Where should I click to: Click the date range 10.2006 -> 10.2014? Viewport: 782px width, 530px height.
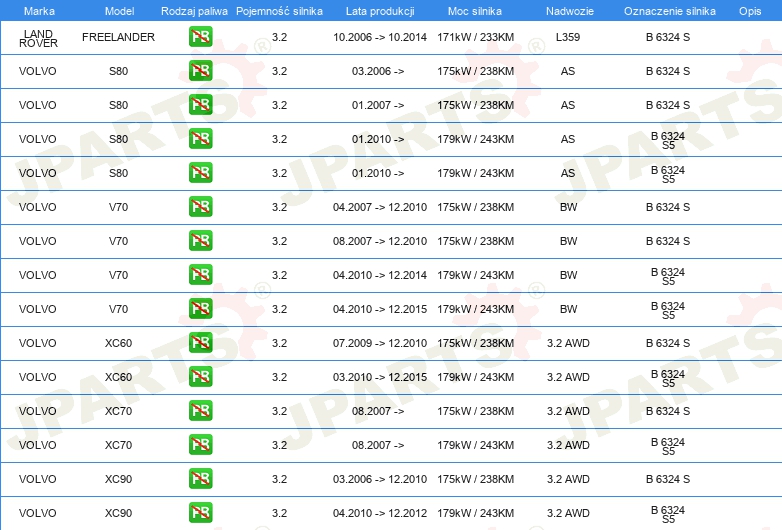[x=380, y=37]
